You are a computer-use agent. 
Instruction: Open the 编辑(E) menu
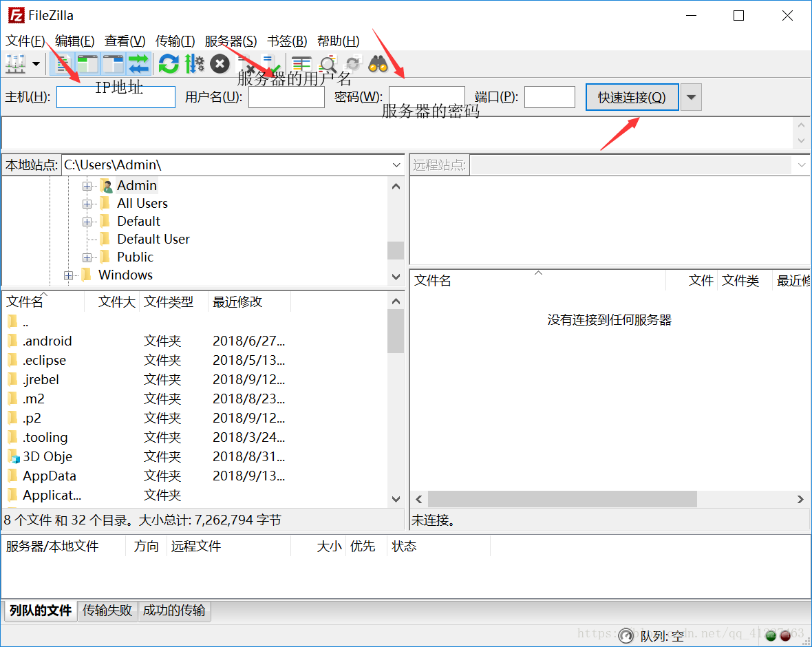coord(74,41)
